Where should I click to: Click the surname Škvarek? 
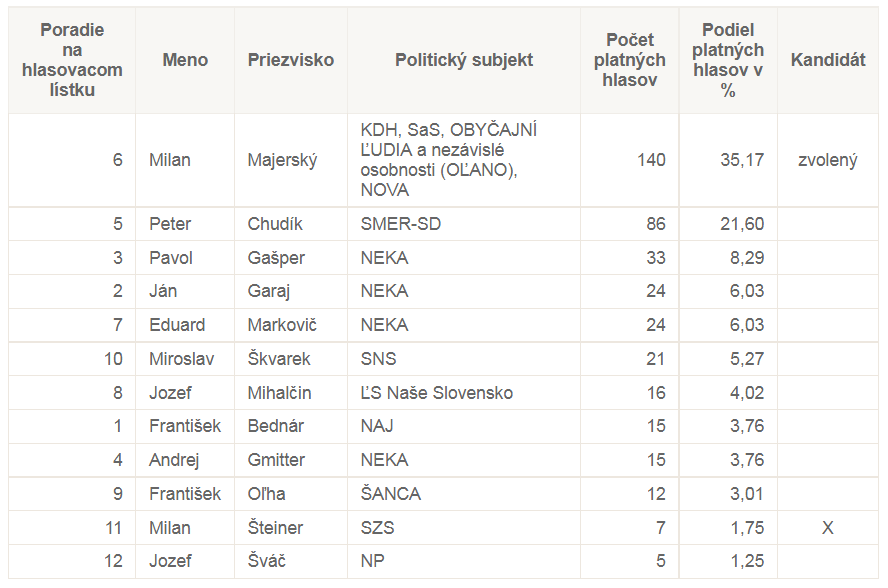click(x=279, y=359)
